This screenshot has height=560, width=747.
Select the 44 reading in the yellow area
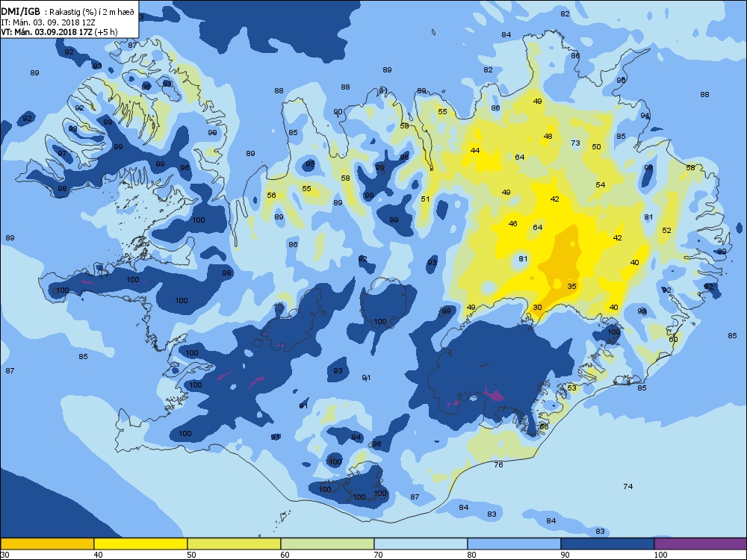475,151
